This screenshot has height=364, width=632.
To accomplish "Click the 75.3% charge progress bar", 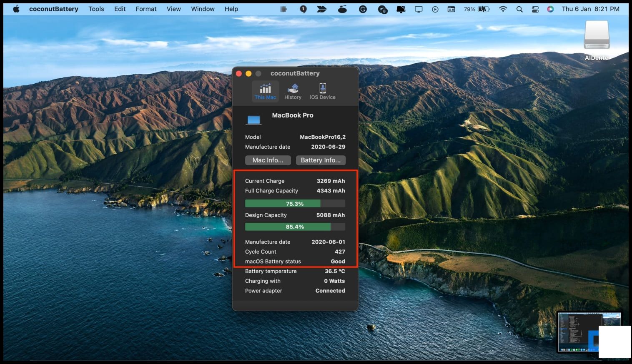I will click(x=295, y=204).
